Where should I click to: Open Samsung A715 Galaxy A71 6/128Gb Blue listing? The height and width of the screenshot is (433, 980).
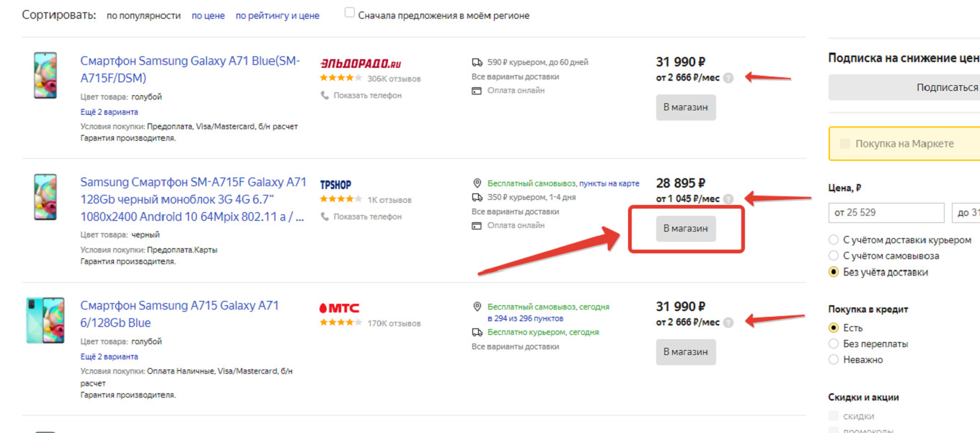pos(180,314)
